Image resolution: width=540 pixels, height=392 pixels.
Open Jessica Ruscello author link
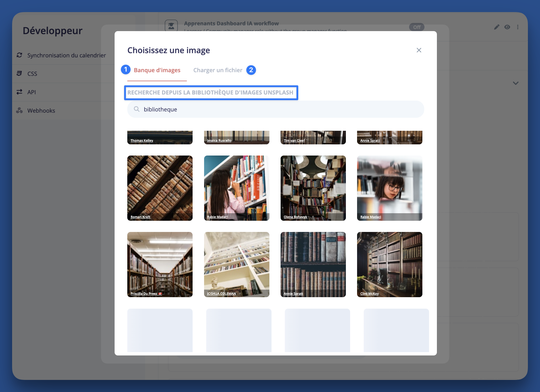[x=219, y=140]
